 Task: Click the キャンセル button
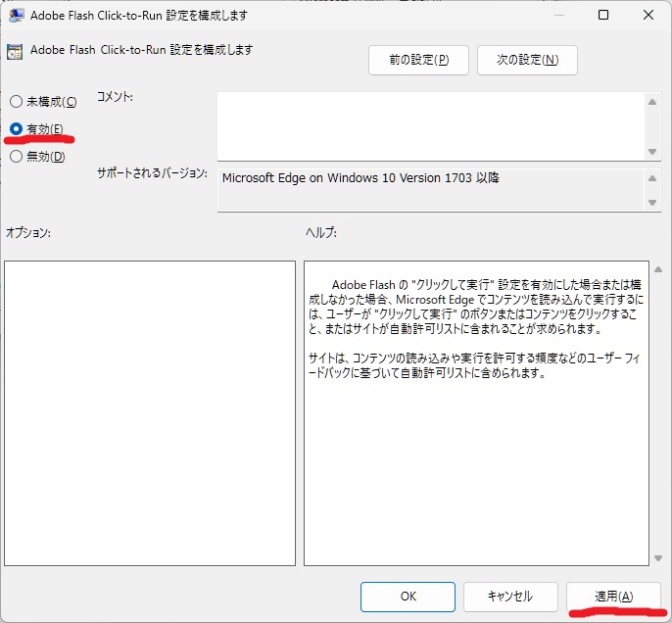point(510,597)
